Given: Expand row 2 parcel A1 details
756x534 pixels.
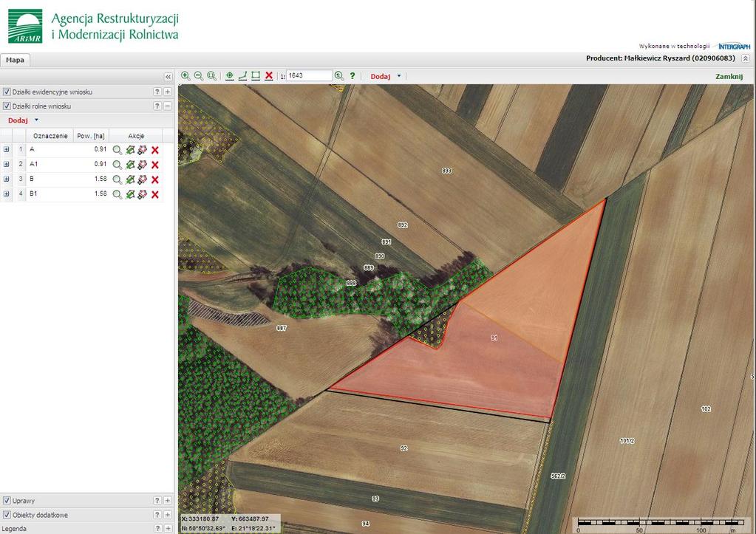Looking at the screenshot, I should coord(6,165).
